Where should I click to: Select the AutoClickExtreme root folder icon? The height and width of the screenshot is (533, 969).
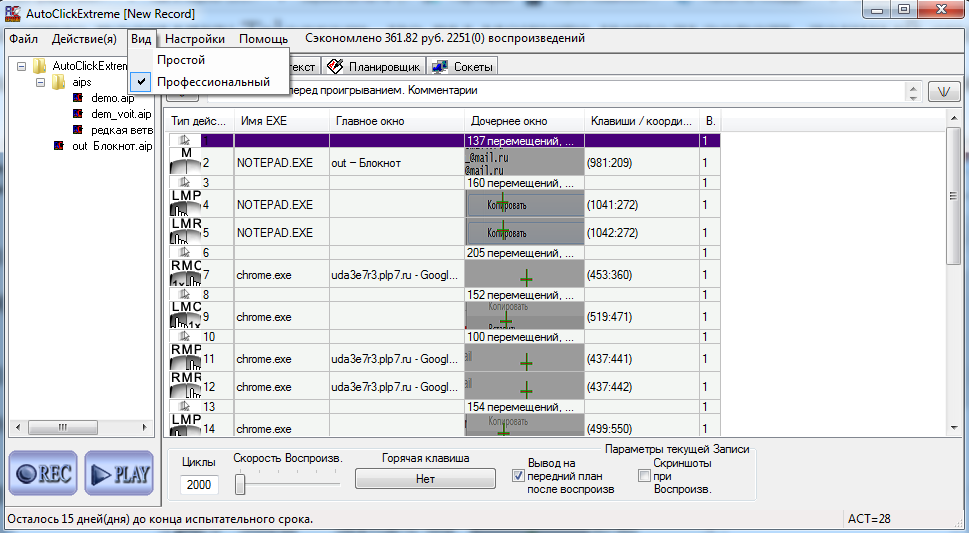(40, 66)
